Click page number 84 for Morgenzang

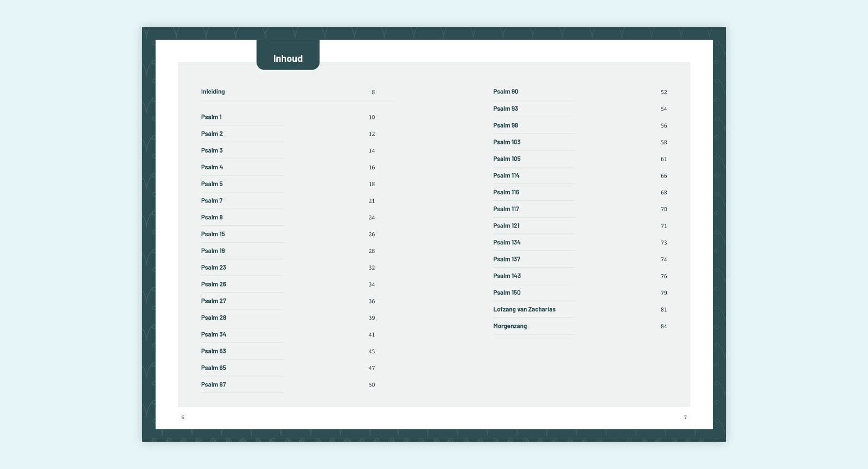663,326
